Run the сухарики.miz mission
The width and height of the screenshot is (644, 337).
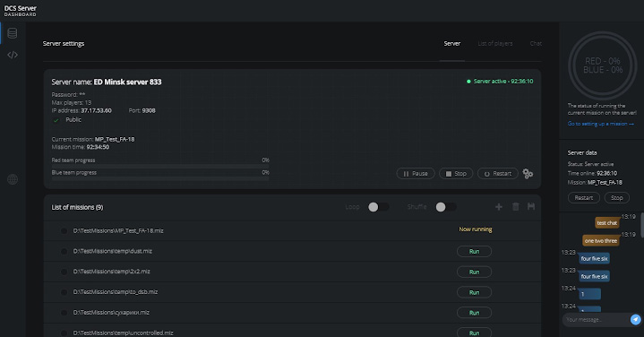tap(475, 313)
